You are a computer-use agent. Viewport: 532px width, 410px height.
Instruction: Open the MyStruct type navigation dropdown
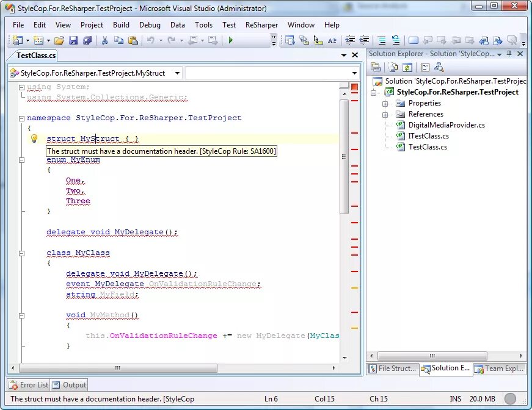click(x=177, y=72)
